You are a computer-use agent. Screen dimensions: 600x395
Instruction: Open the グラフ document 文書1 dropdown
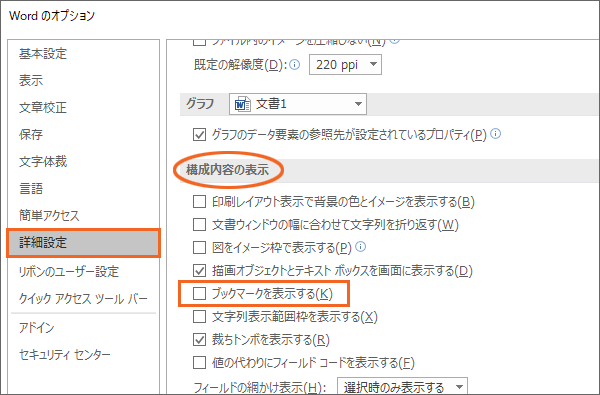(x=298, y=104)
